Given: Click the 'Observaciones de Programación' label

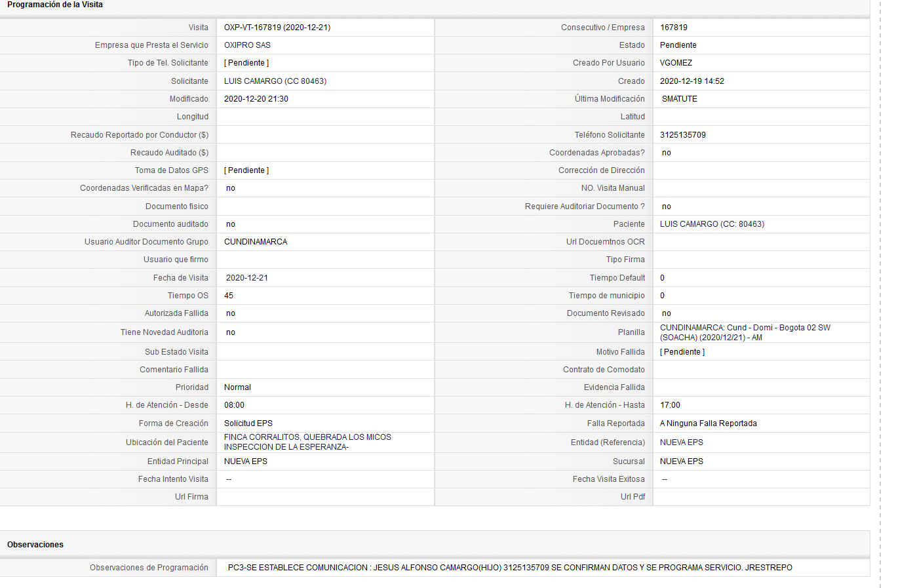Looking at the screenshot, I should (149, 568).
